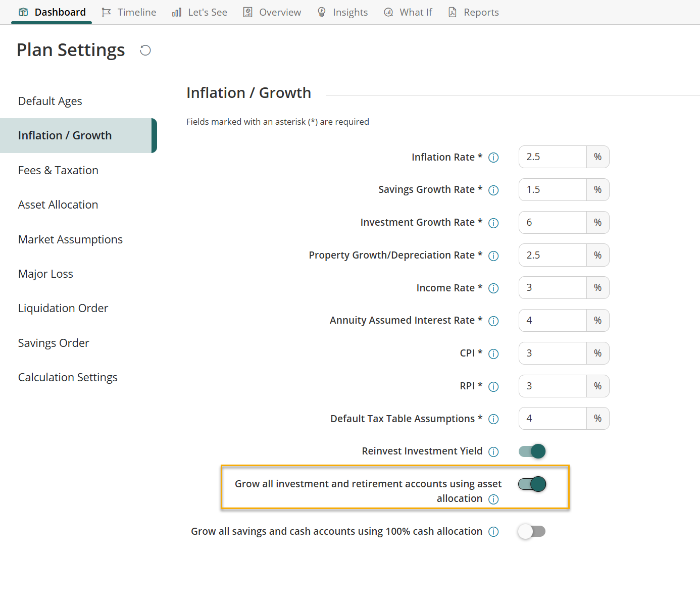This screenshot has width=700, height=609.
Task: Open the Reports tab
Action: point(473,12)
